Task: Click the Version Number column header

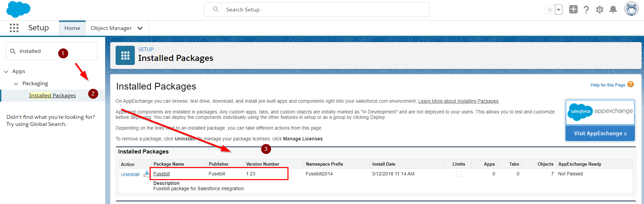Action: [263, 164]
